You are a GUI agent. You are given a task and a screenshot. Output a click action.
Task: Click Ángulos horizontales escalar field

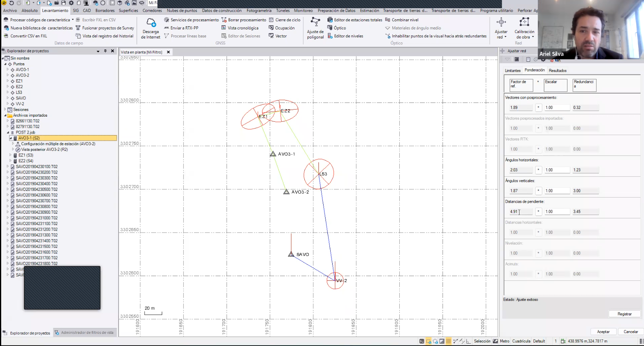pos(557,170)
